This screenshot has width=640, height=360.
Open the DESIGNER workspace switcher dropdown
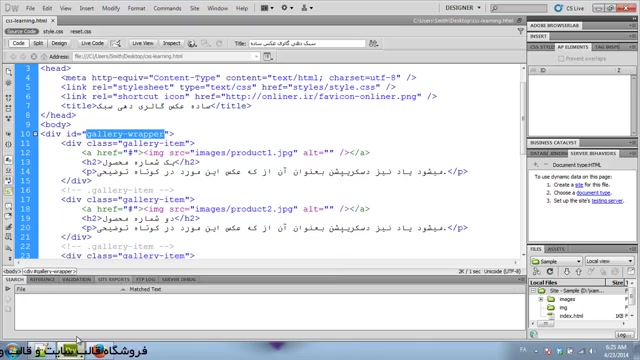coord(463,8)
